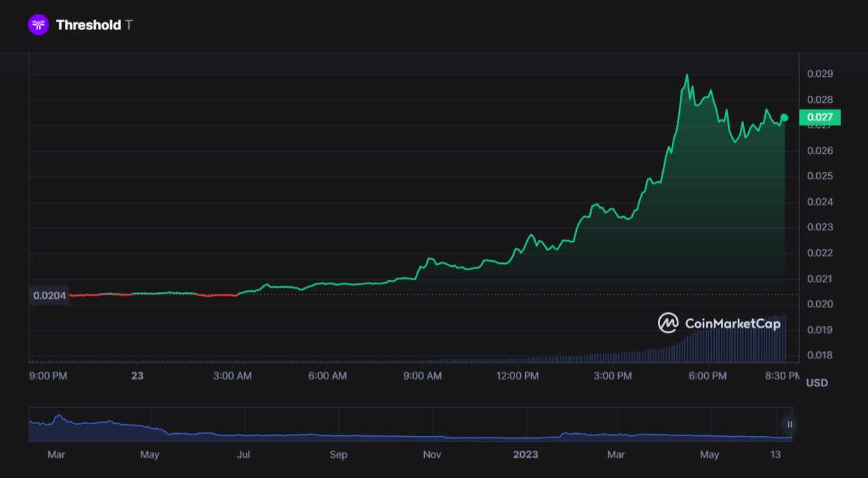Viewport: 868px width, 478px height.
Task: Click the purple Threshold logo icon
Action: (38, 25)
